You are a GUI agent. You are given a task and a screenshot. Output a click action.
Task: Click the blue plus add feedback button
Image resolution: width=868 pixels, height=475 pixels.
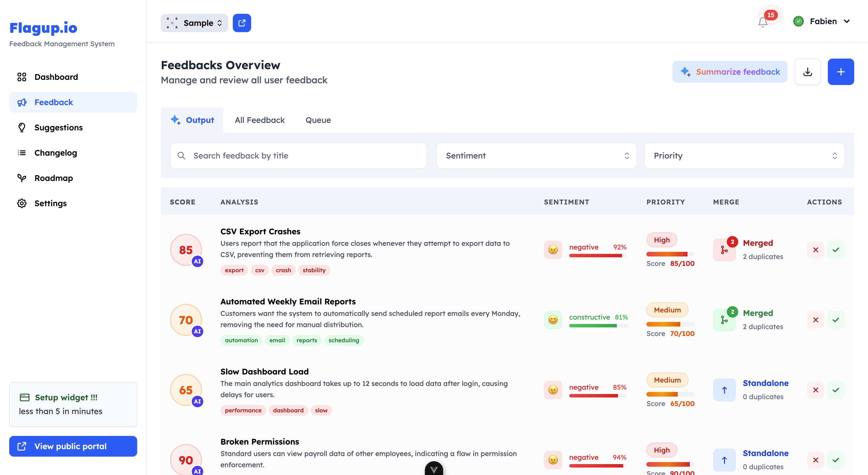point(840,72)
